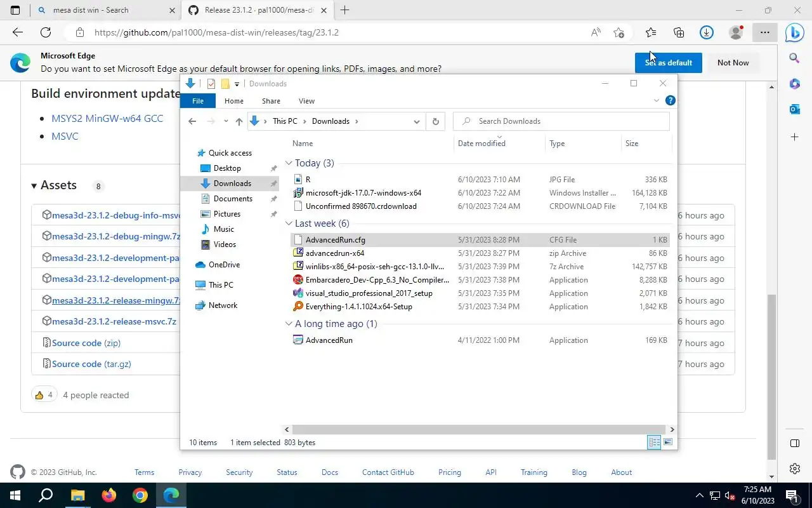The width and height of the screenshot is (812, 508).
Task: Go back with browser back arrow
Action: pyautogui.click(x=18, y=32)
